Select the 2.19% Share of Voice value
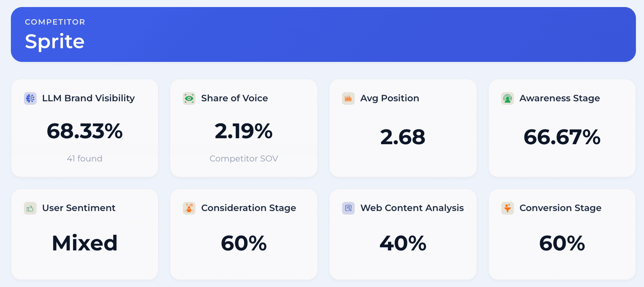Viewport: 644px width, 287px height. click(x=244, y=131)
